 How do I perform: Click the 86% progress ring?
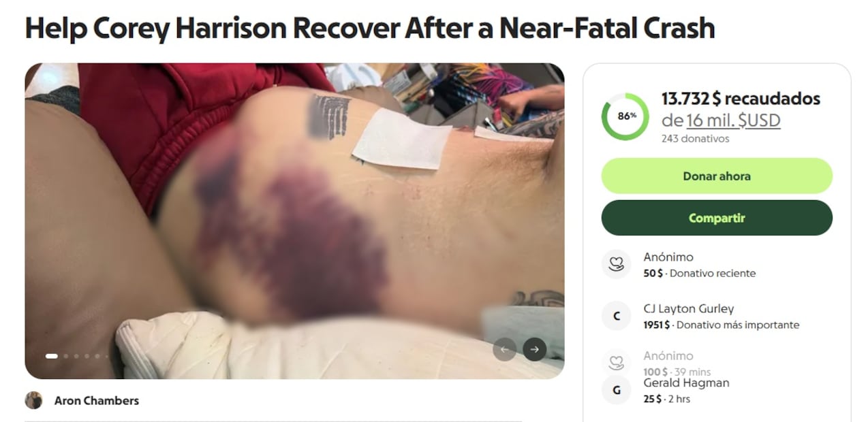625,116
